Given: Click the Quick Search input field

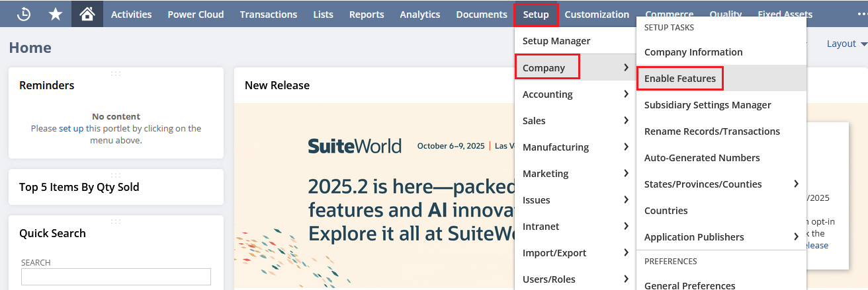Looking at the screenshot, I should pos(116,277).
